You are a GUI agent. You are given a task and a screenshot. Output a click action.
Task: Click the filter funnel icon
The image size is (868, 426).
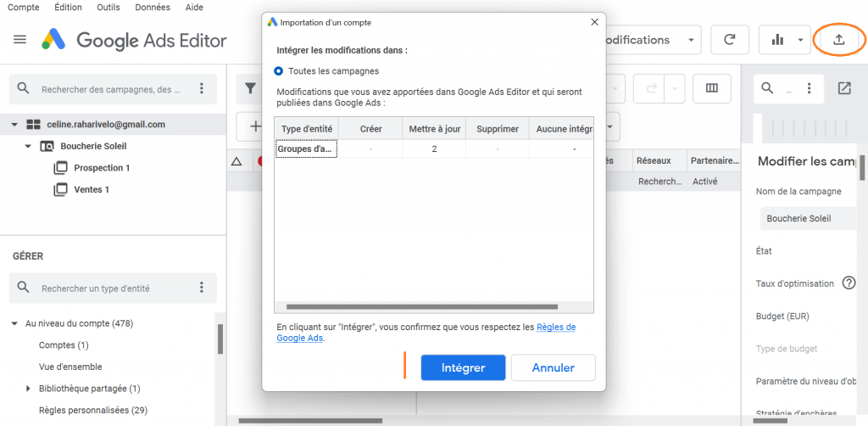coord(250,88)
